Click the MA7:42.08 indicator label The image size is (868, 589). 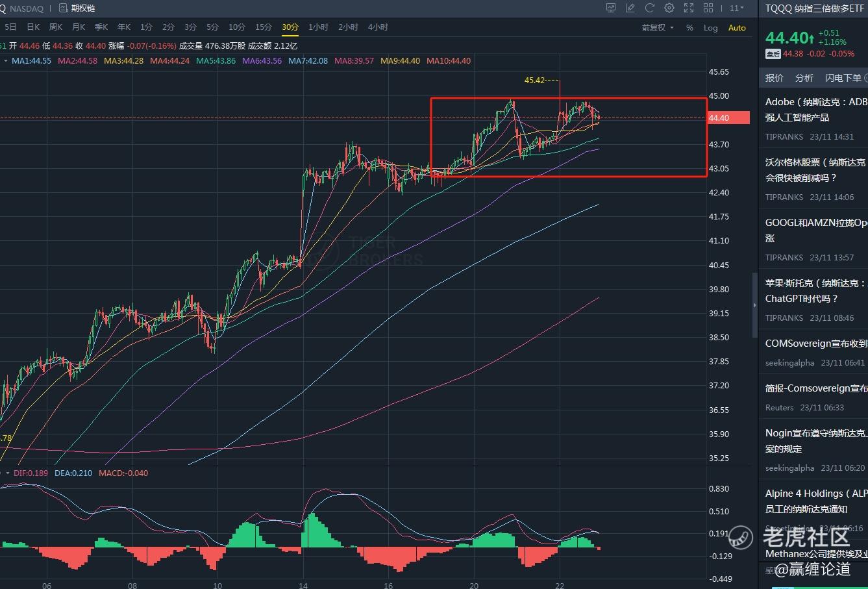click(x=308, y=61)
